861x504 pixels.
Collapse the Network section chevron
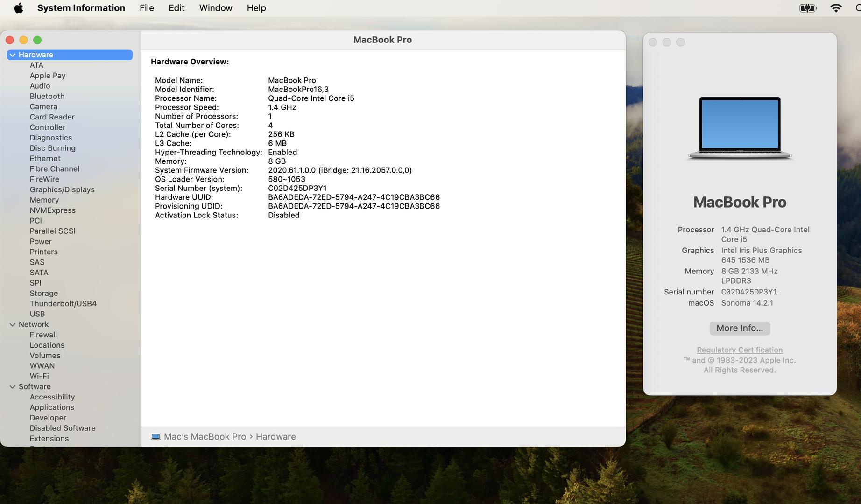(13, 325)
